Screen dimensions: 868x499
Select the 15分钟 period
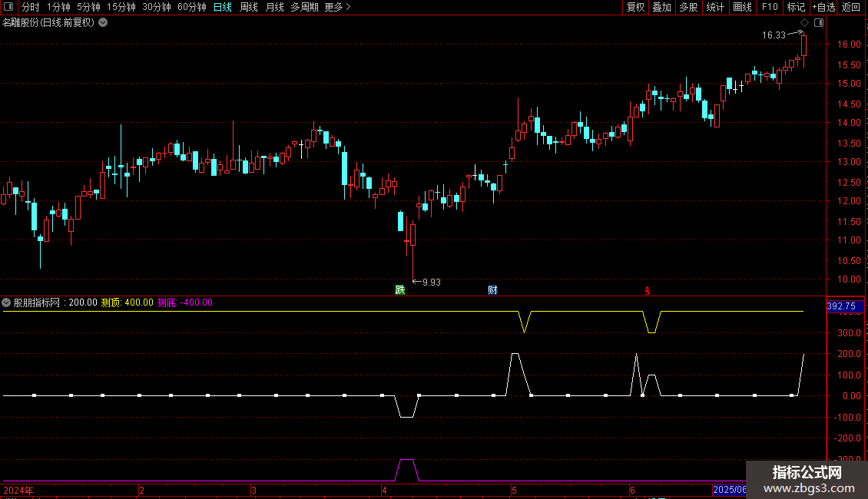(x=121, y=7)
